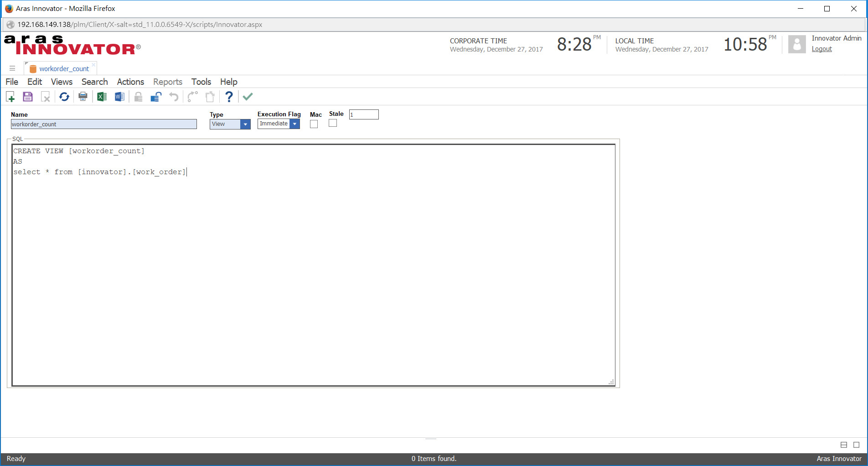Export to Word icon
Image resolution: width=868 pixels, height=466 pixels.
[119, 97]
